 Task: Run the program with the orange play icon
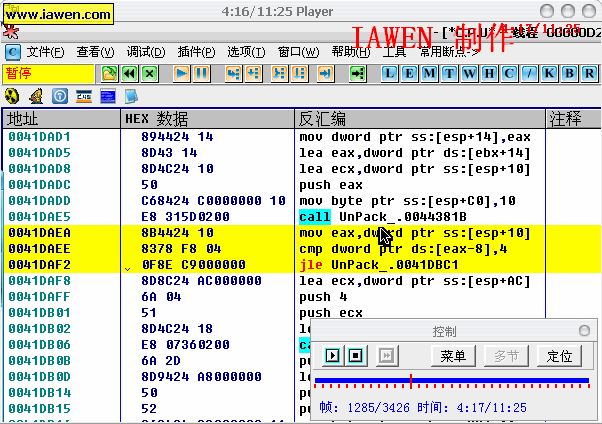pos(181,73)
